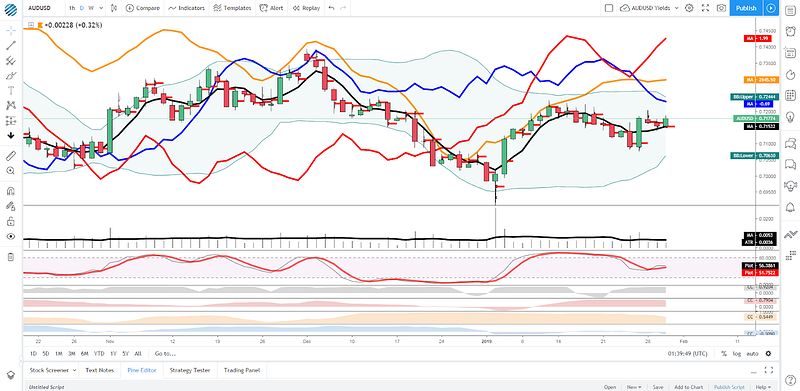Enter fullscreen mode icon

(x=705, y=8)
